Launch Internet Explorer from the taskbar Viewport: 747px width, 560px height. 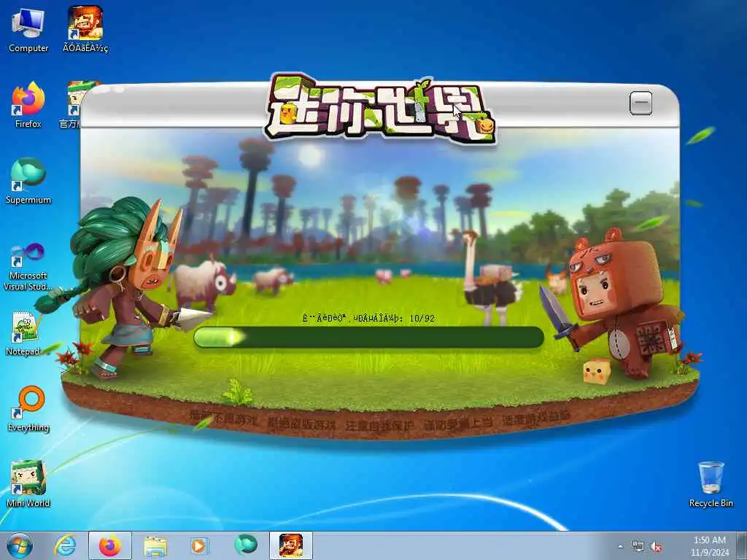(x=65, y=545)
